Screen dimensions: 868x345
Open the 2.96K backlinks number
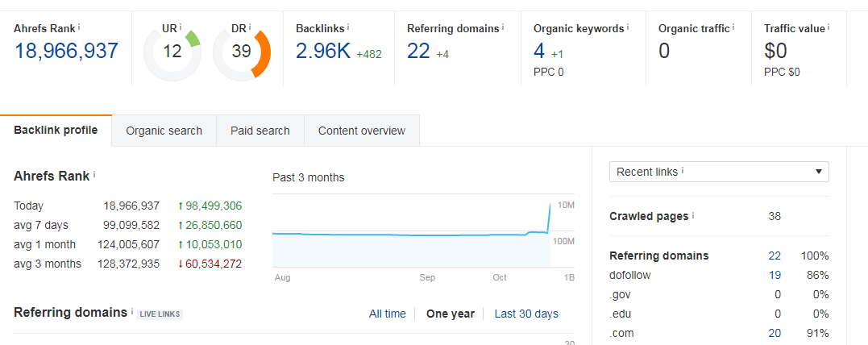pyautogui.click(x=323, y=51)
